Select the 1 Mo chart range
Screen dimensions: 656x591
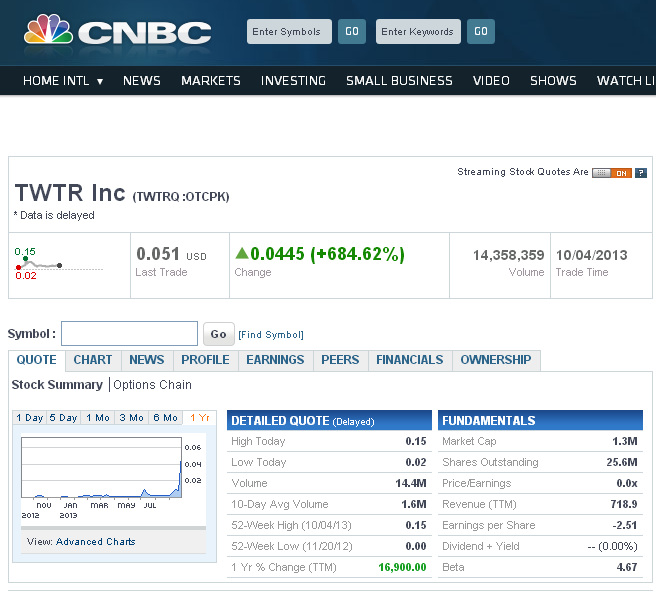[x=98, y=417]
